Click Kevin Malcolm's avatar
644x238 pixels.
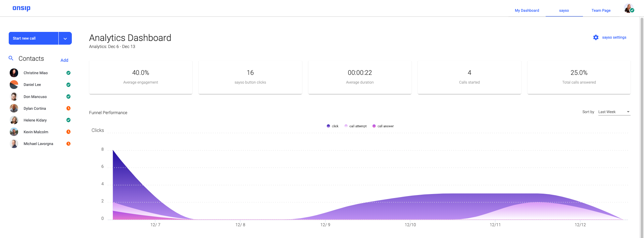(x=14, y=132)
